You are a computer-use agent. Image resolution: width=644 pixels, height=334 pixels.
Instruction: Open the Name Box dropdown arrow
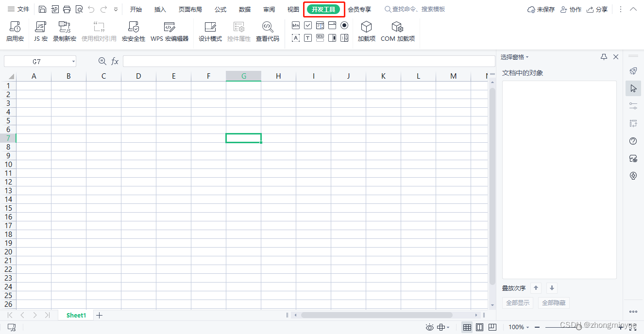click(x=73, y=61)
